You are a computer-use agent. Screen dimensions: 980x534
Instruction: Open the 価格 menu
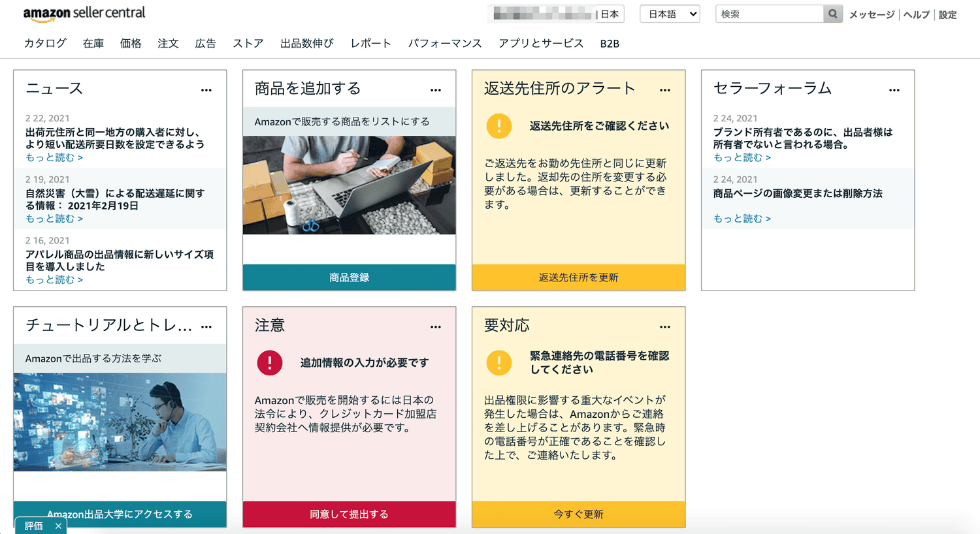tap(131, 43)
